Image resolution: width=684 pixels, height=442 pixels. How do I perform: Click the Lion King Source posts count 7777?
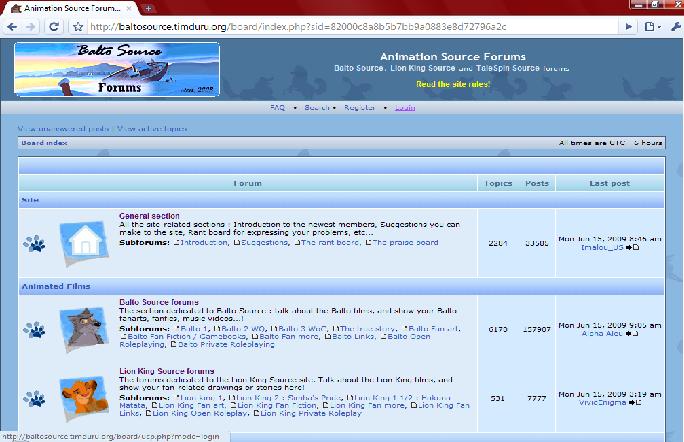(537, 398)
